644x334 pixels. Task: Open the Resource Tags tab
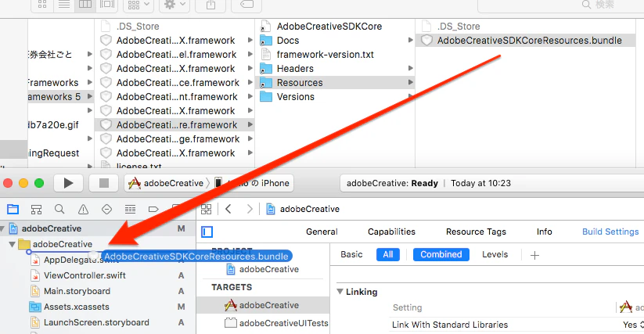(476, 232)
